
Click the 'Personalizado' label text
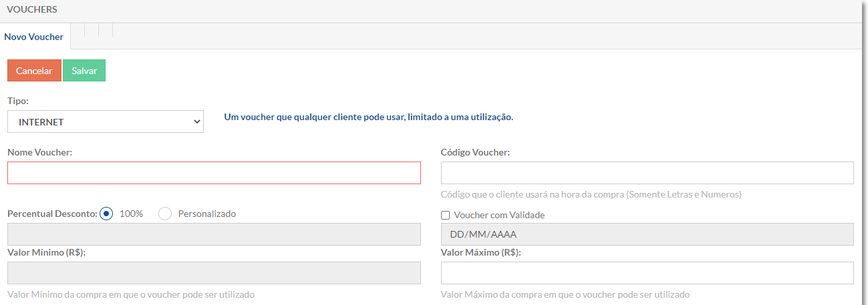click(207, 214)
